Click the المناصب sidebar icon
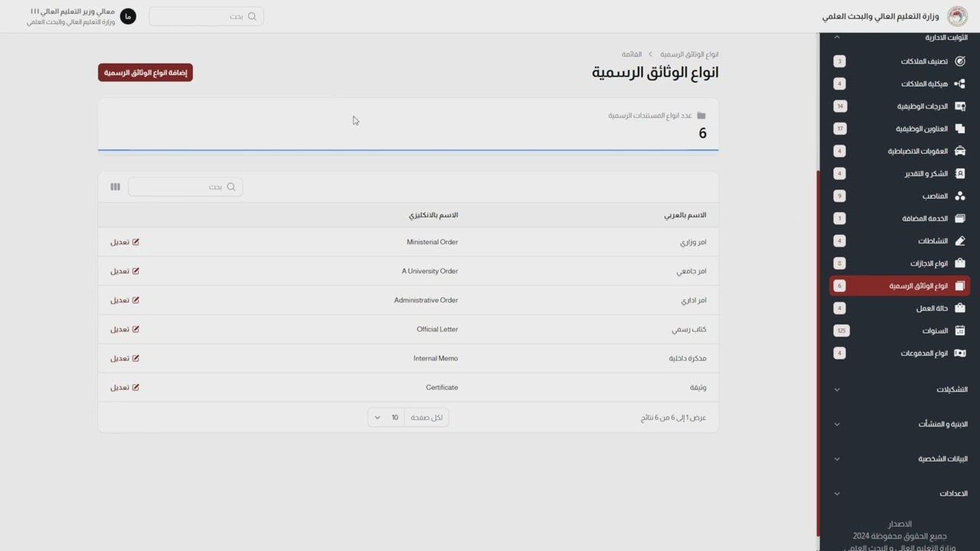The height and width of the screenshot is (551, 980). coord(960,196)
